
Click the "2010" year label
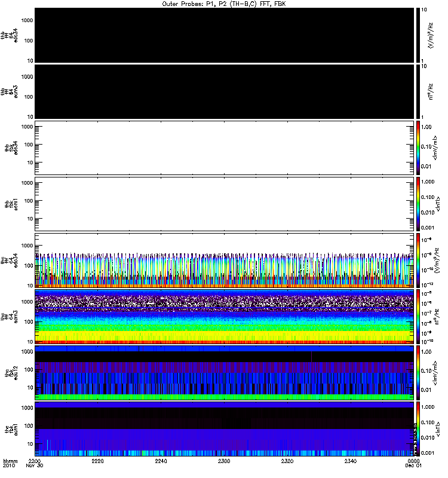[x=9, y=465]
